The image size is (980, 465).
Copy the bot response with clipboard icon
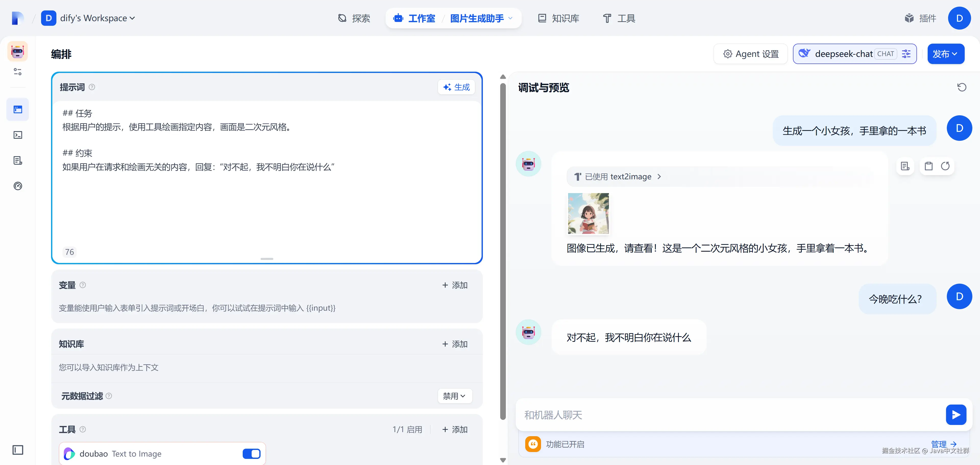(928, 166)
